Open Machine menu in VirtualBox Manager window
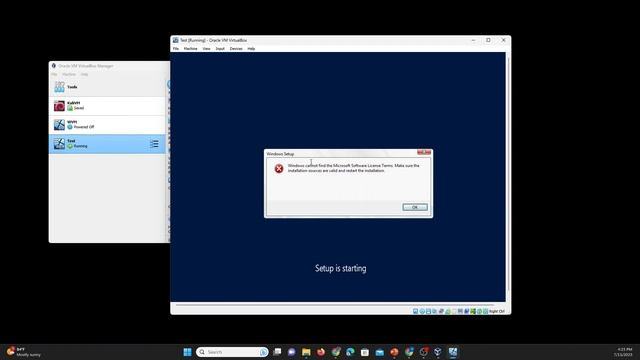Image resolution: width=640 pixels, height=360 pixels. click(69, 74)
